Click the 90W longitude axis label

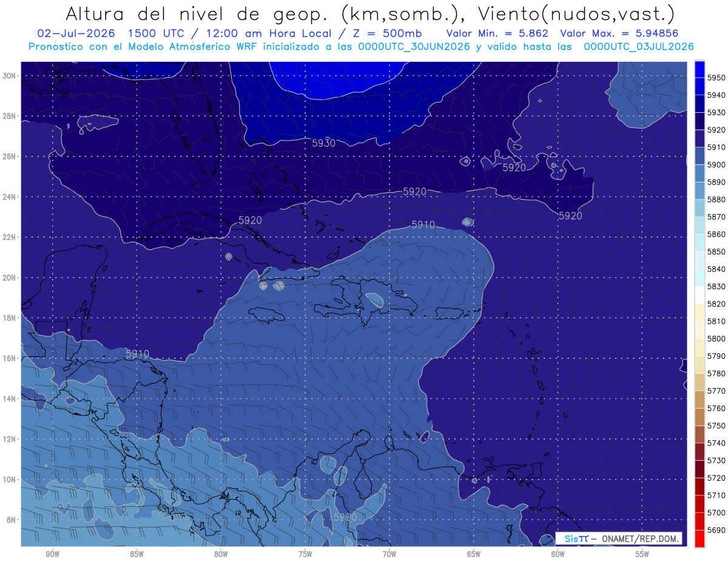(52, 554)
